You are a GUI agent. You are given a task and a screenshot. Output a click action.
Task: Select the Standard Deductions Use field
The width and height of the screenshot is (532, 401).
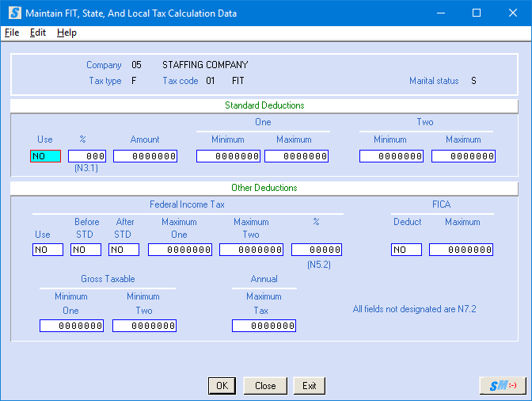45,156
